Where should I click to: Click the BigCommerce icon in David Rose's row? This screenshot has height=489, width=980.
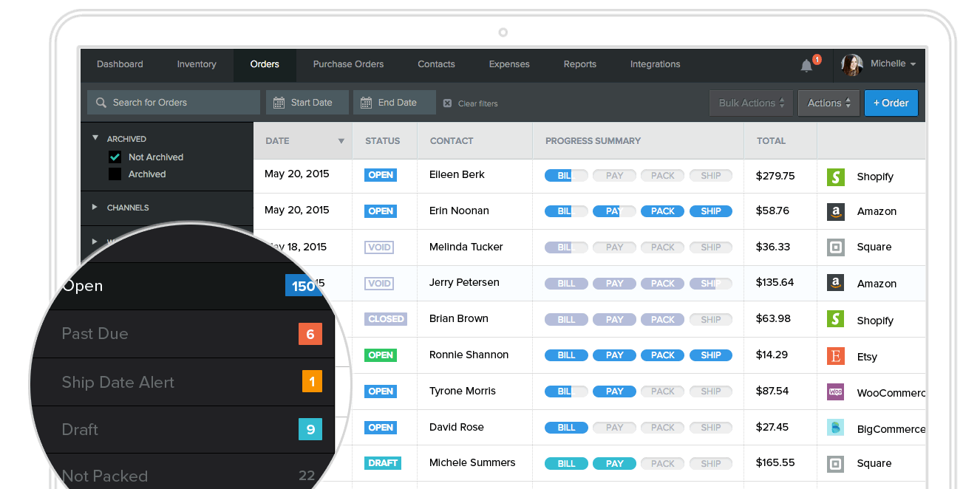coord(835,428)
